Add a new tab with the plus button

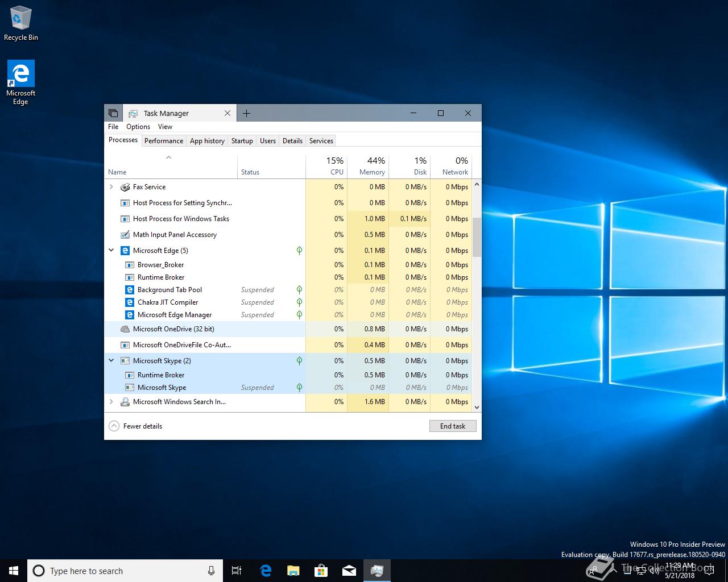246,113
